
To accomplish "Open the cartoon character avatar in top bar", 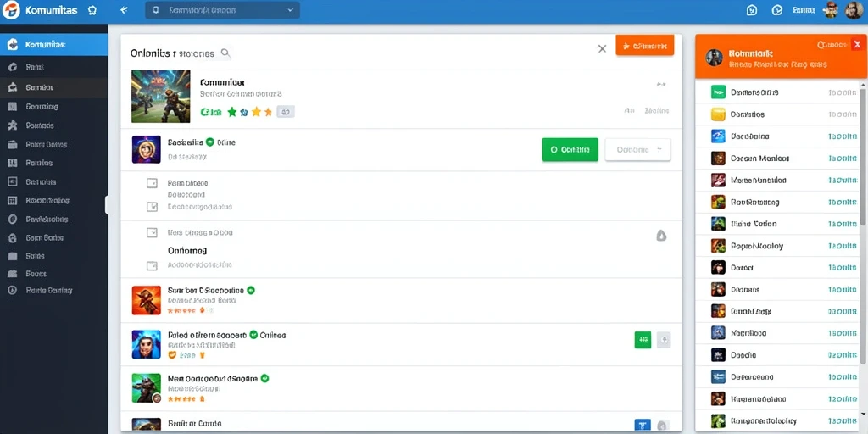I will (x=831, y=10).
